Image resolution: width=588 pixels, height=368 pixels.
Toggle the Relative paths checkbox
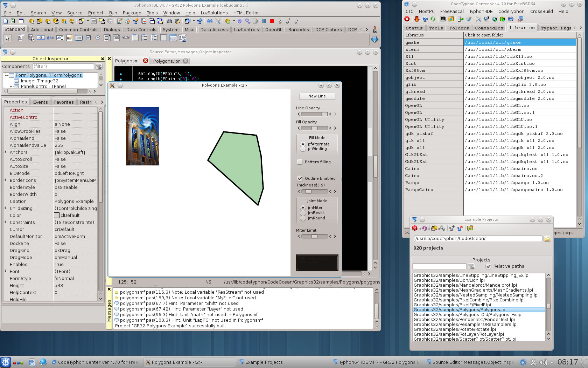coord(489,266)
